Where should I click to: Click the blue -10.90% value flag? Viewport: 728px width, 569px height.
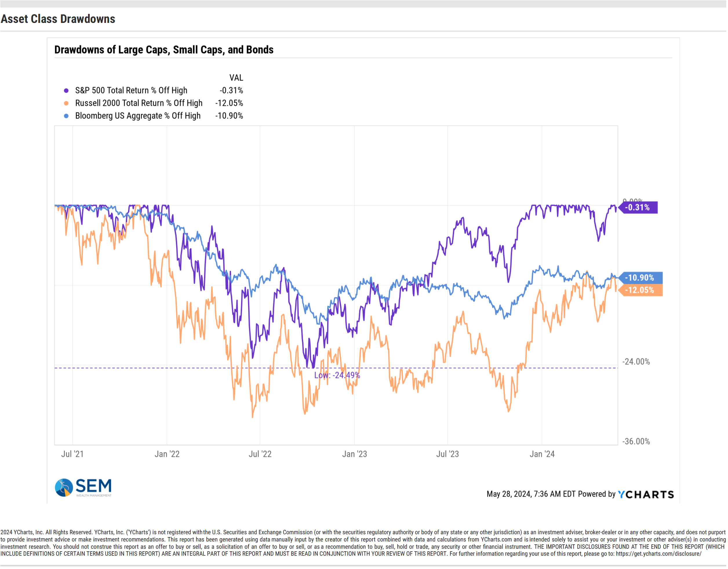pos(641,279)
